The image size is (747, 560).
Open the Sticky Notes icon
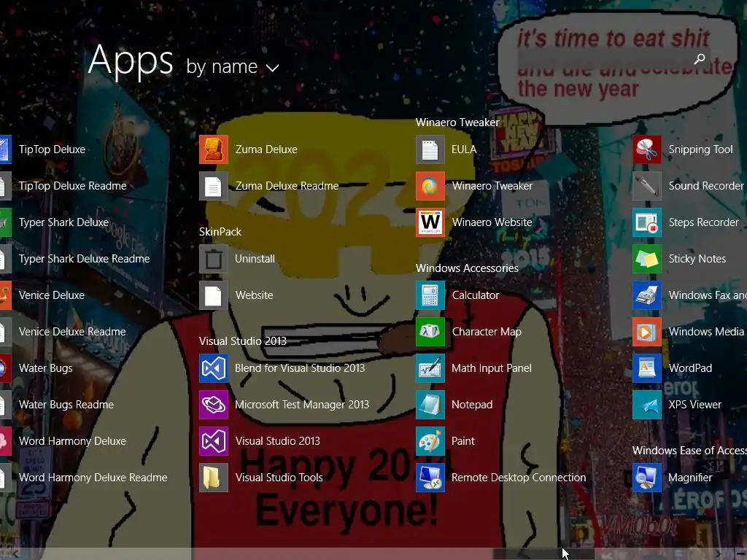pyautogui.click(x=647, y=259)
